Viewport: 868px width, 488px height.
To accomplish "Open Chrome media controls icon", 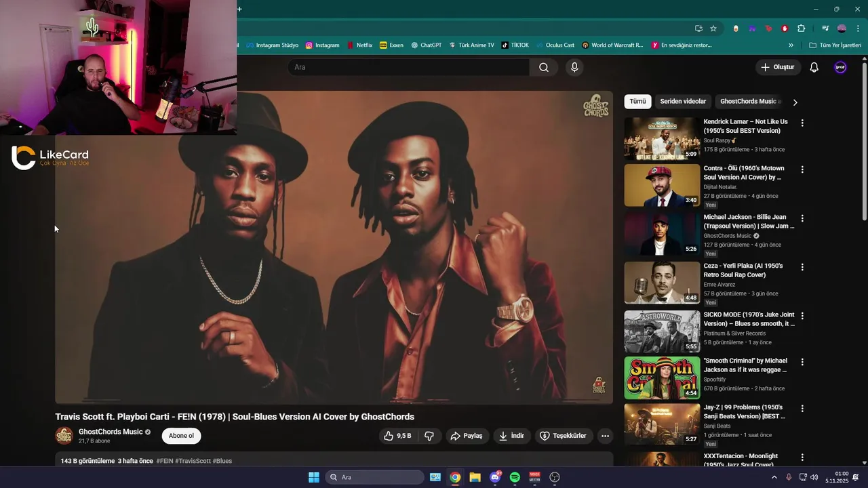I will click(825, 28).
